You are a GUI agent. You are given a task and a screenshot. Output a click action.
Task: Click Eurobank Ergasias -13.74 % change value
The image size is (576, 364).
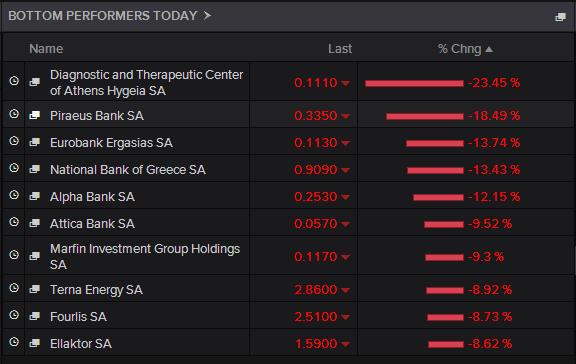tap(494, 143)
